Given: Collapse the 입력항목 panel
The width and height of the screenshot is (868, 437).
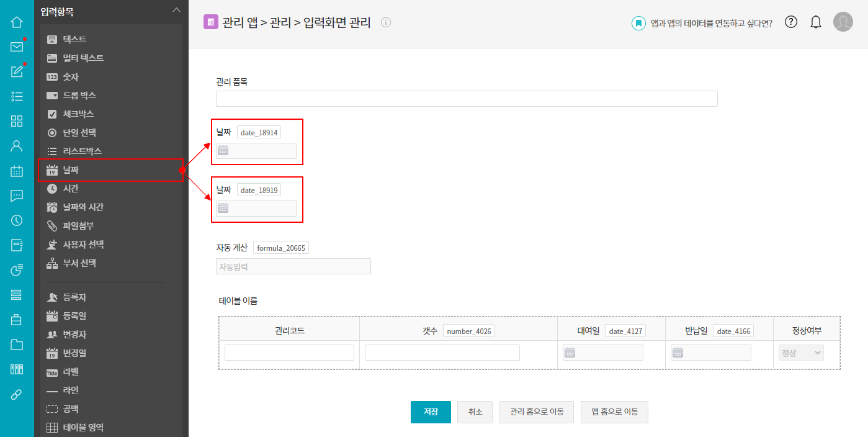Looking at the screenshot, I should [176, 11].
